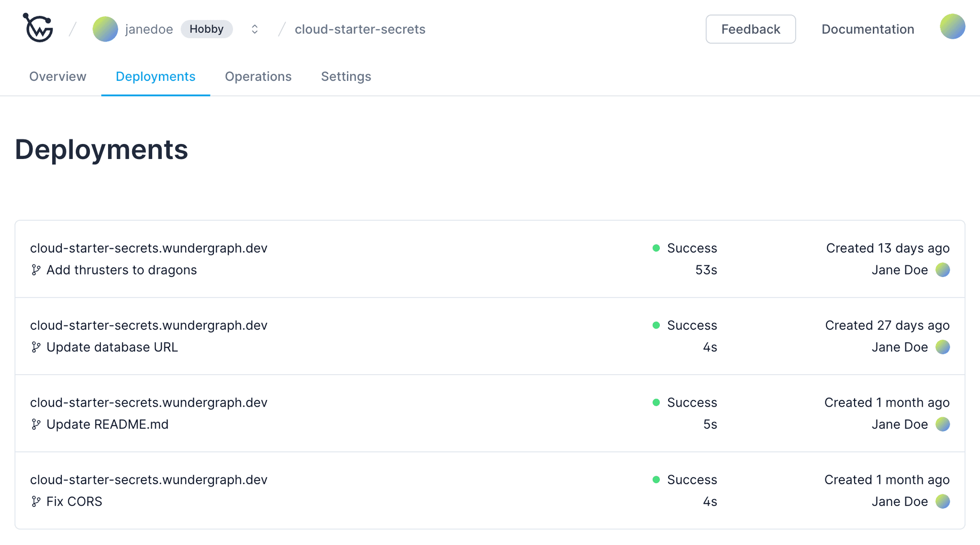
Task: Click the branch icon beside Add thrusters to dragons
Action: pos(35,270)
